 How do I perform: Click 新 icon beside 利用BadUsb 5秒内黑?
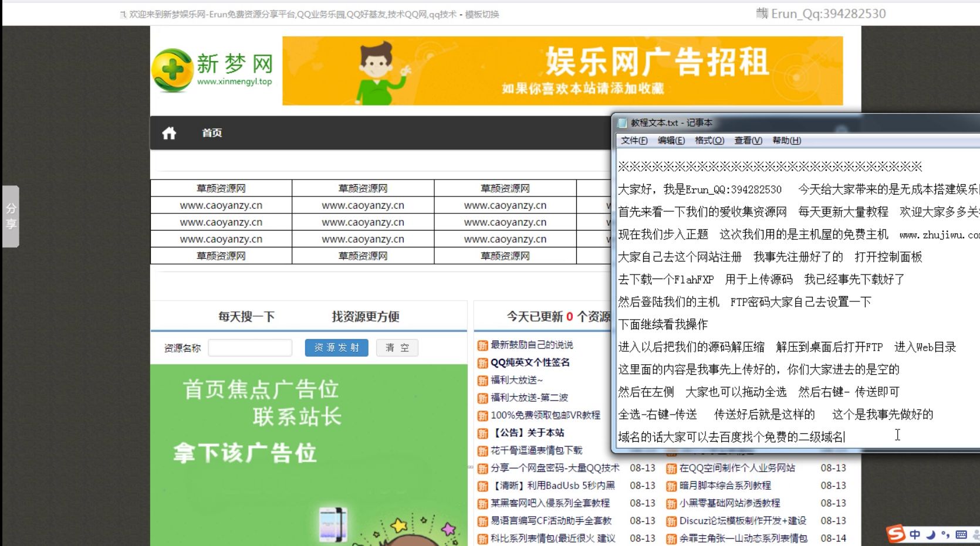482,486
